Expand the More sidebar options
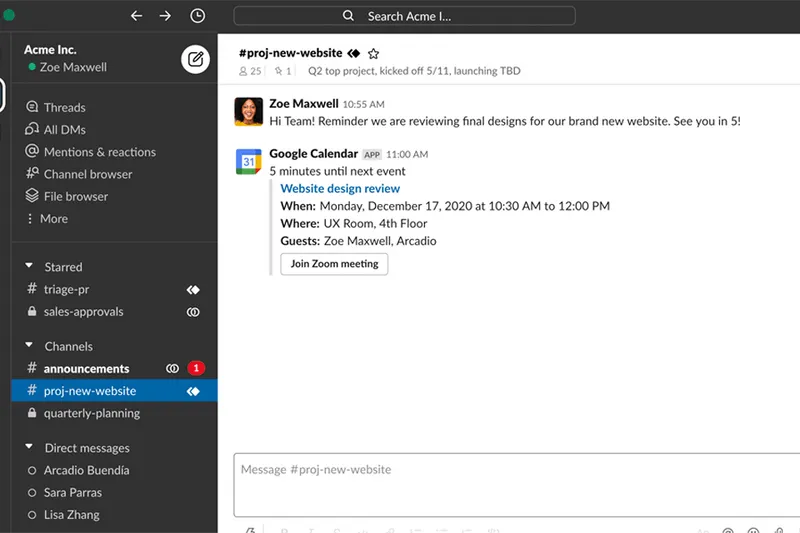Viewport: 800px width, 533px height. (54, 218)
